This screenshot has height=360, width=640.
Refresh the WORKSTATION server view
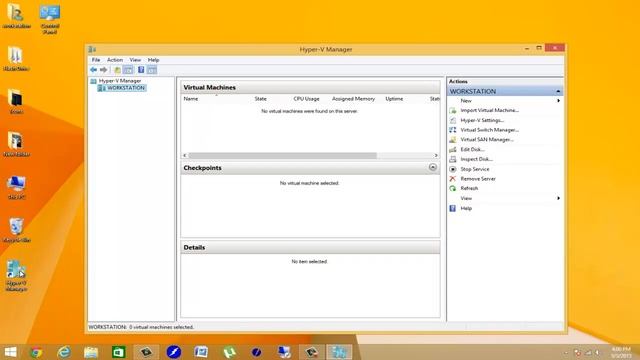469,188
